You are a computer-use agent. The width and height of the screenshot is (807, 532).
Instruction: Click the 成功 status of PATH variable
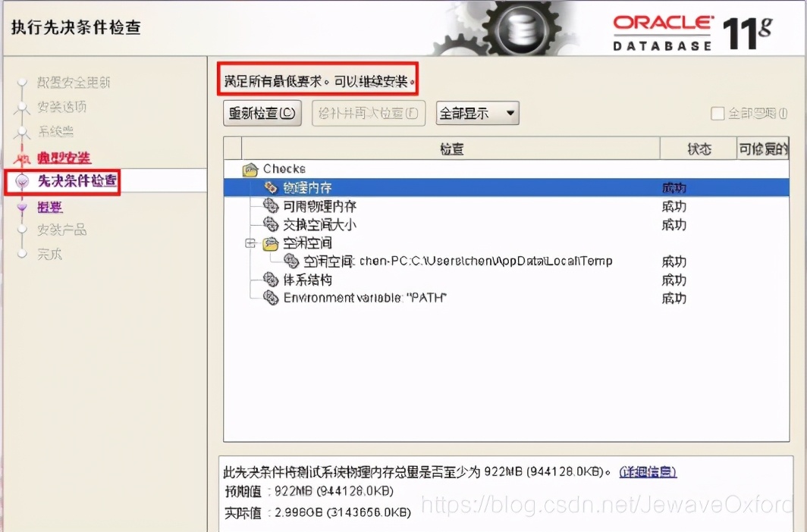(x=674, y=298)
